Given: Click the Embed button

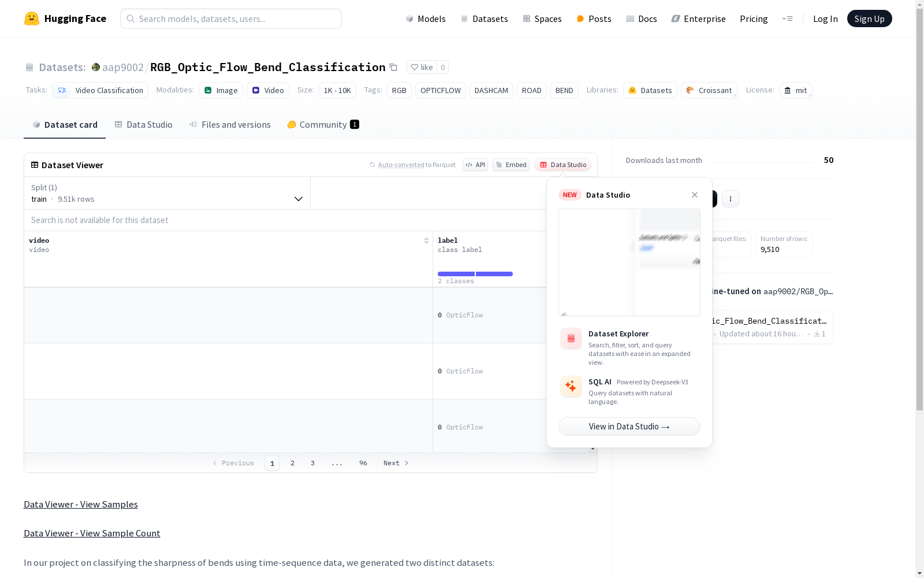Looking at the screenshot, I should coord(511,165).
